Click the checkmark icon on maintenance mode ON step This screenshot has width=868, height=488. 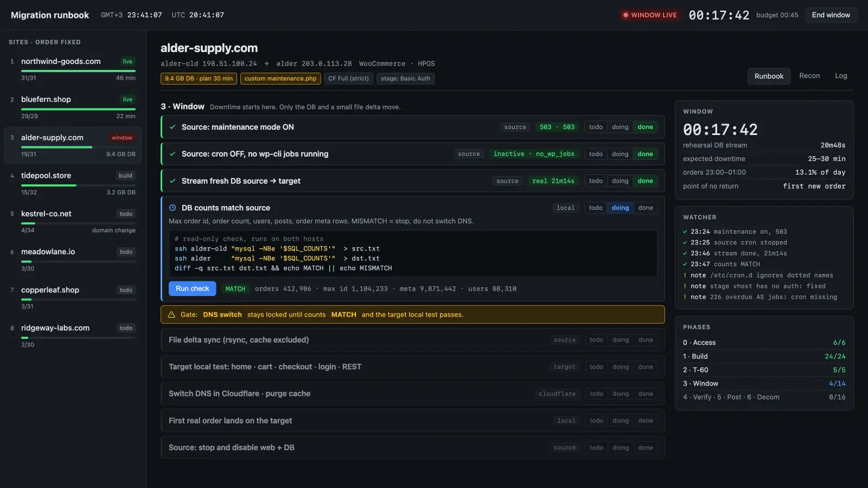click(x=173, y=127)
